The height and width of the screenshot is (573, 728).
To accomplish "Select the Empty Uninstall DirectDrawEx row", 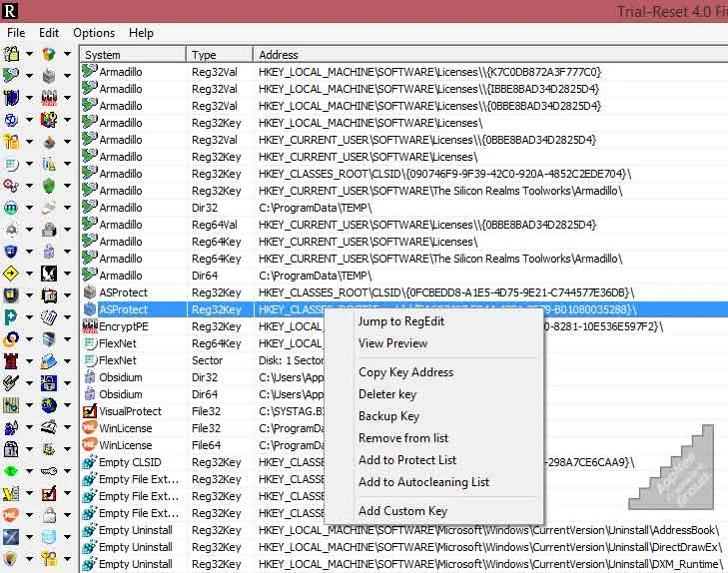I will pyautogui.click(x=403, y=547).
